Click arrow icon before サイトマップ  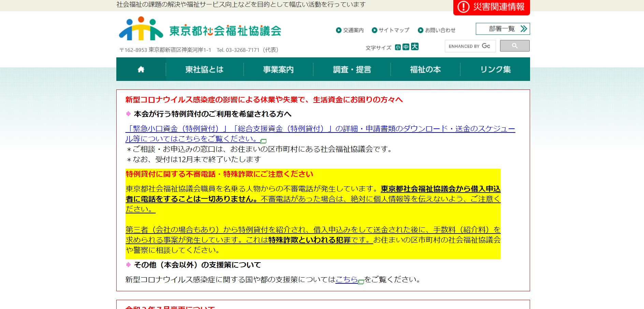coord(375,30)
